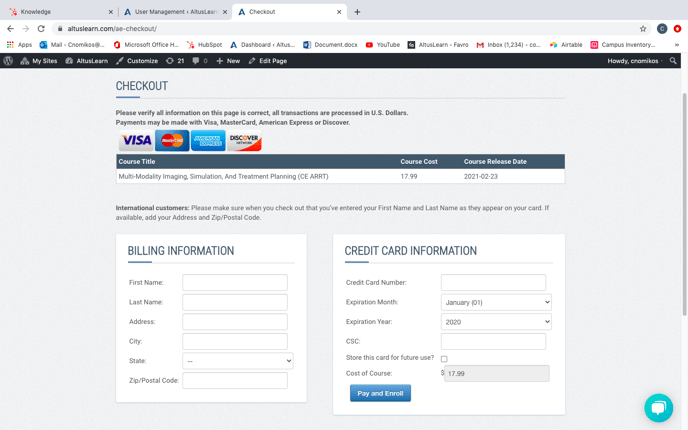Click the address bar URL
The height and width of the screenshot is (430, 688).
tap(112, 29)
